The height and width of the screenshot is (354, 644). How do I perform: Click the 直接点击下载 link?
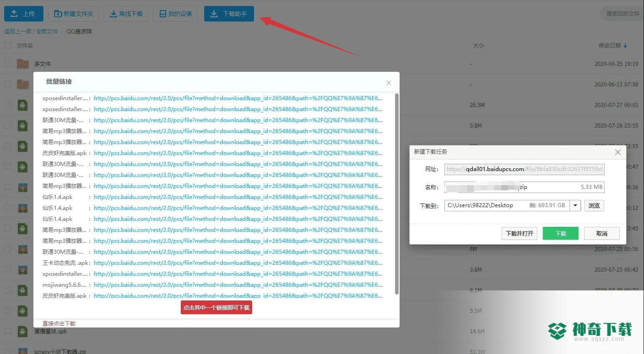[59, 323]
